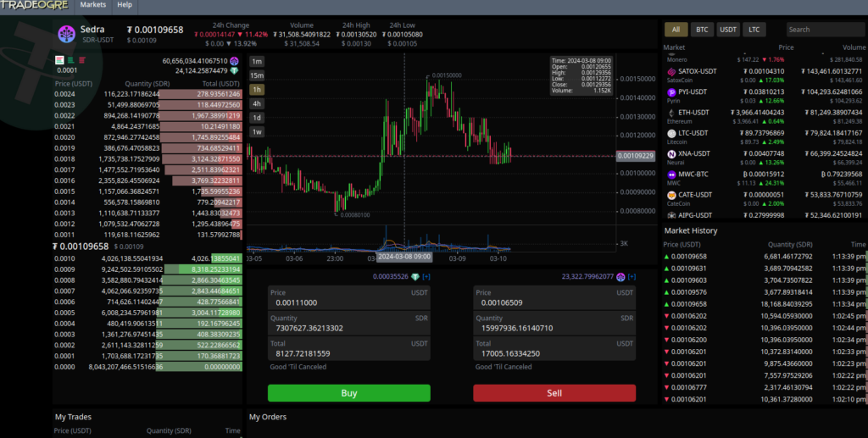Select sell order row at price 0.0024
The height and width of the screenshot is (438, 868).
click(x=147, y=95)
